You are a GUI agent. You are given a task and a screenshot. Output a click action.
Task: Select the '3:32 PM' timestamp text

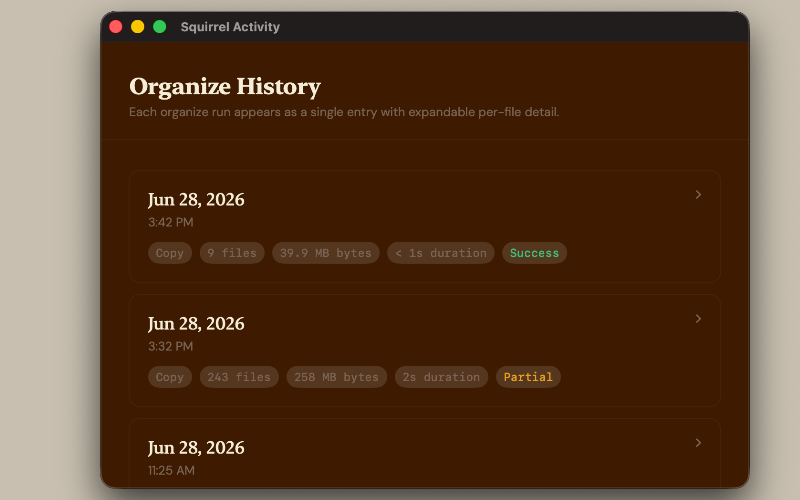point(171,346)
